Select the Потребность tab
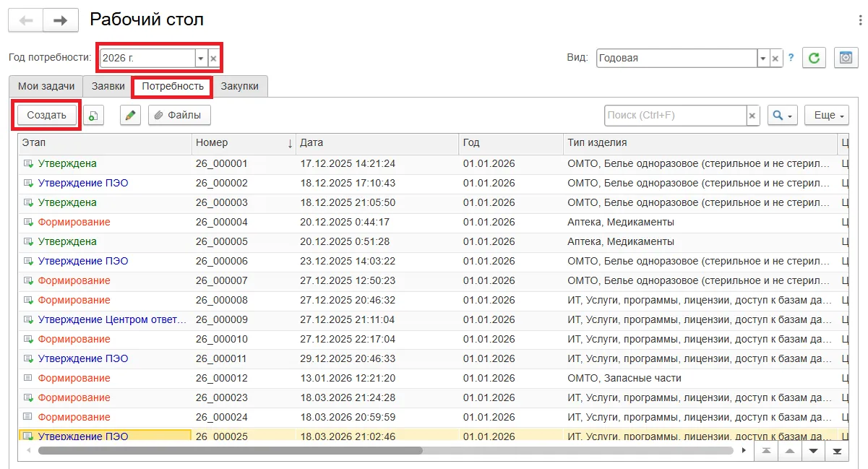This screenshot has height=469, width=868. (x=173, y=86)
